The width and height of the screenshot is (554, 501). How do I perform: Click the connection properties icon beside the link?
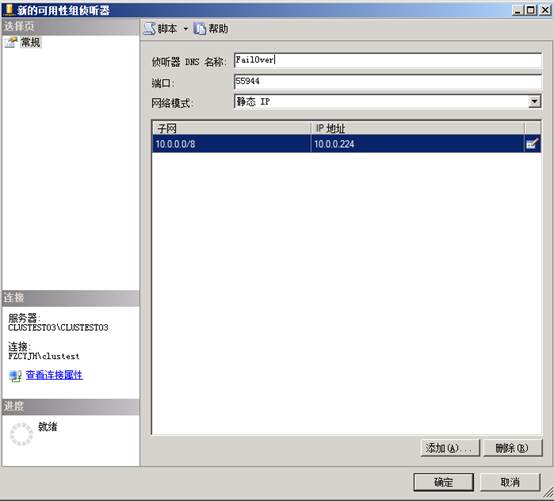click(15, 376)
